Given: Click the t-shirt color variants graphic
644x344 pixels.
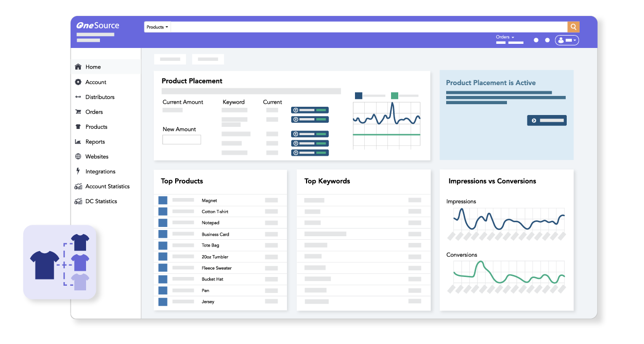Looking at the screenshot, I should pyautogui.click(x=60, y=262).
